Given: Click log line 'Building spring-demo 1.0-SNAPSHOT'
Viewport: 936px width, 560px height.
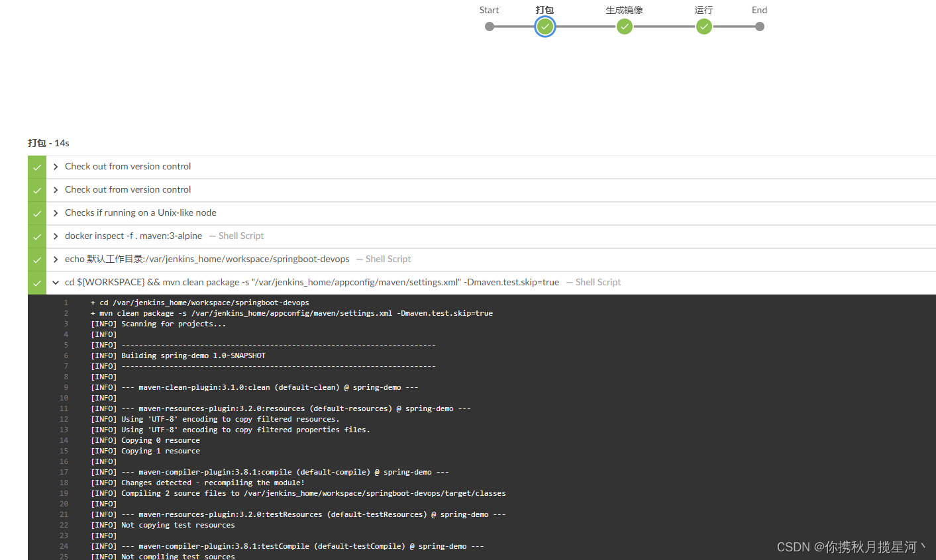Looking at the screenshot, I should (178, 355).
